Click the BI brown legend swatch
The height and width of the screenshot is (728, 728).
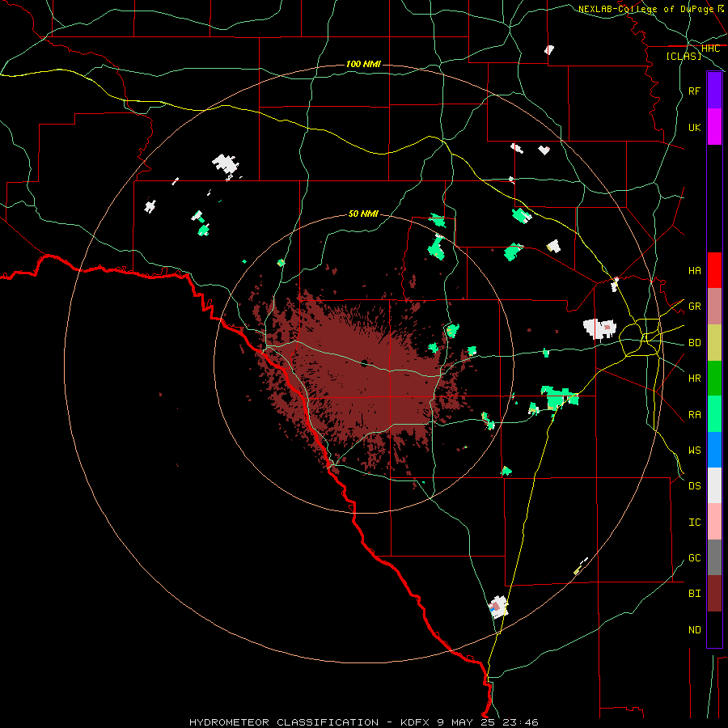[714, 594]
